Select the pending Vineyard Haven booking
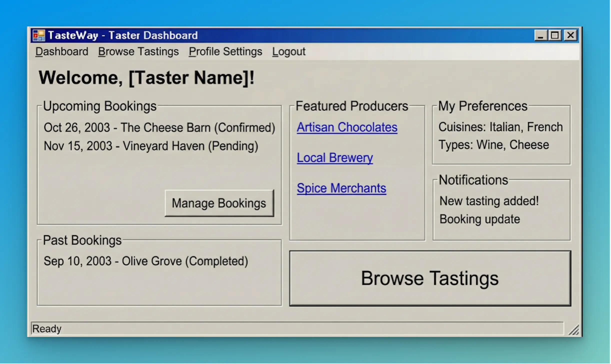Image resolution: width=611 pixels, height=364 pixels. (151, 146)
